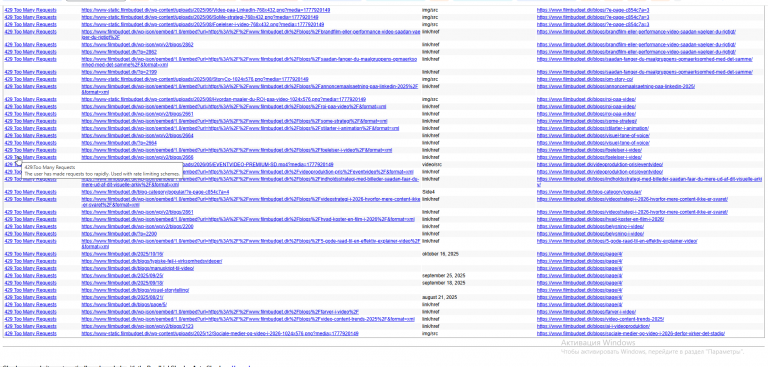This screenshot has height=367, width=768.
Task: Open the source page video-content-trends-2025/
Action: [x=600, y=319]
